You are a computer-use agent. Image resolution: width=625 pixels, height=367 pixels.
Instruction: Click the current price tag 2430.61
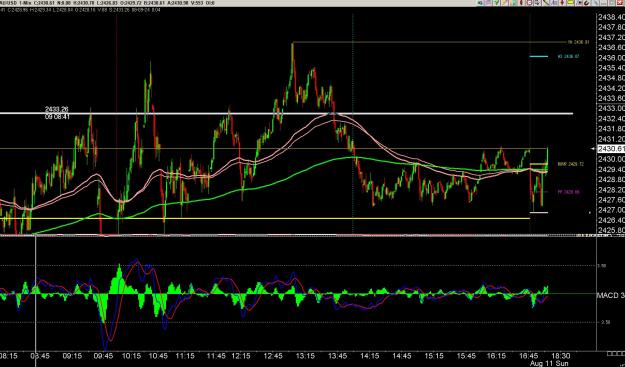(611, 149)
